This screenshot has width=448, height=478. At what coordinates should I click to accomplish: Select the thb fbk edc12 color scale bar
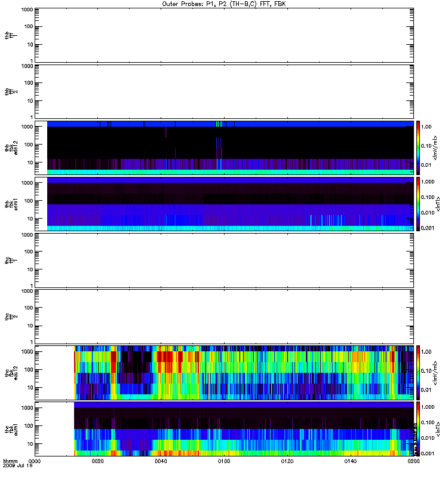point(418,148)
